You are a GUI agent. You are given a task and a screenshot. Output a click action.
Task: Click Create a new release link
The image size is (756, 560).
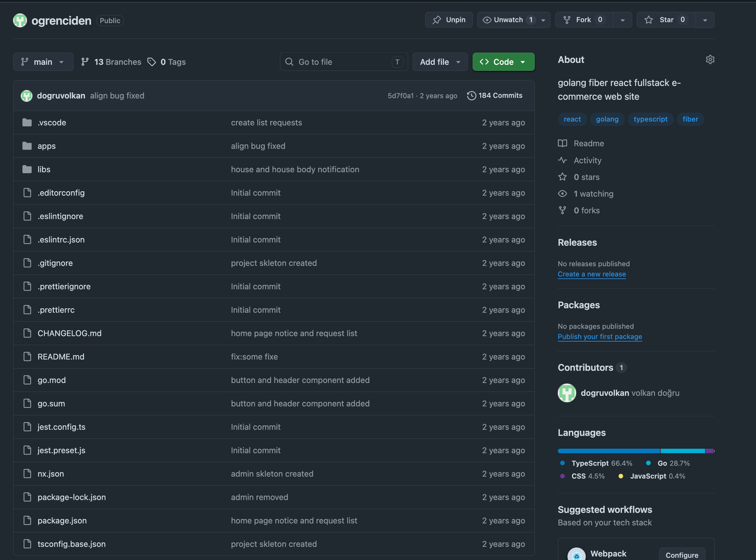(x=592, y=274)
